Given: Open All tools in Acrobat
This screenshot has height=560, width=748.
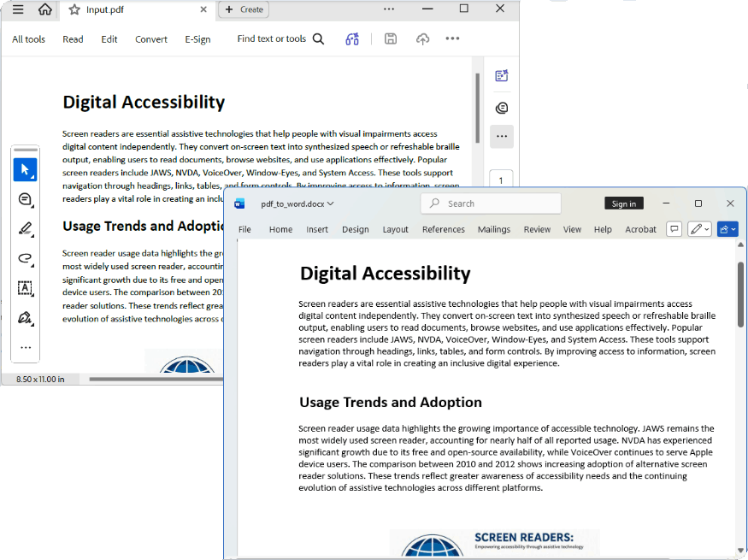Looking at the screenshot, I should [28, 39].
